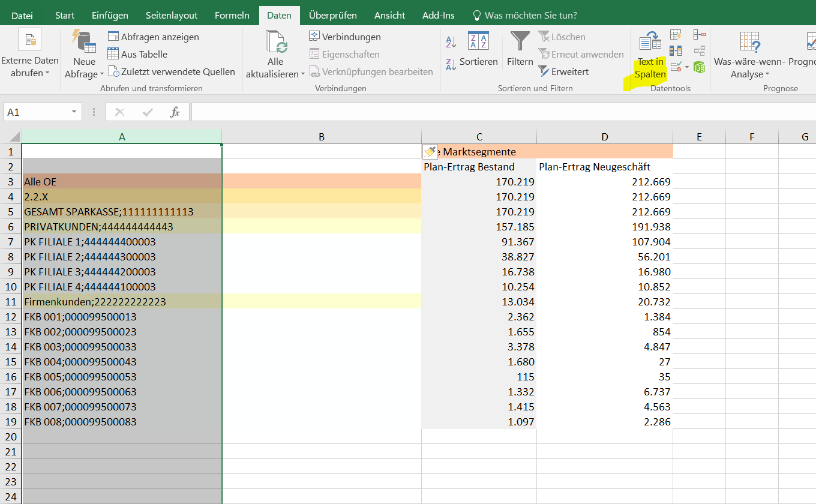Screen dimensions: 816x504
Task: Open the Neue Abfrage database icon
Action: (85, 41)
